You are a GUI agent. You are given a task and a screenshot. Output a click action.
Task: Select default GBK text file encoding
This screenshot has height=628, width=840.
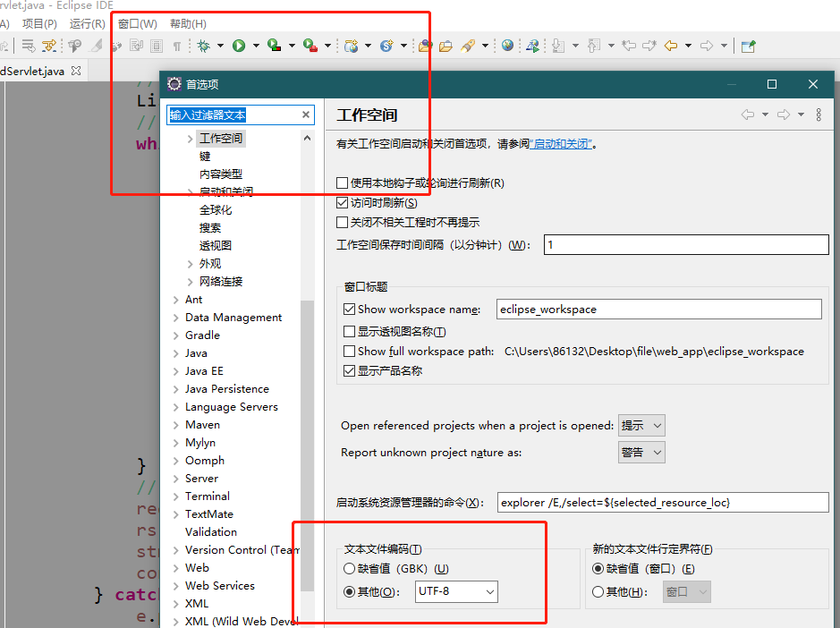tap(349, 569)
